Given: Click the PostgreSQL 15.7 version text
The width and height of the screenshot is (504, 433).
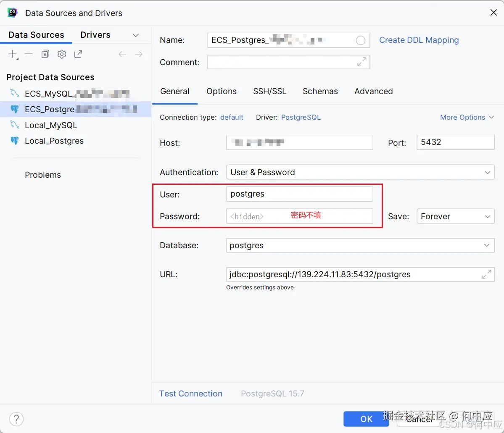Looking at the screenshot, I should click(272, 394).
